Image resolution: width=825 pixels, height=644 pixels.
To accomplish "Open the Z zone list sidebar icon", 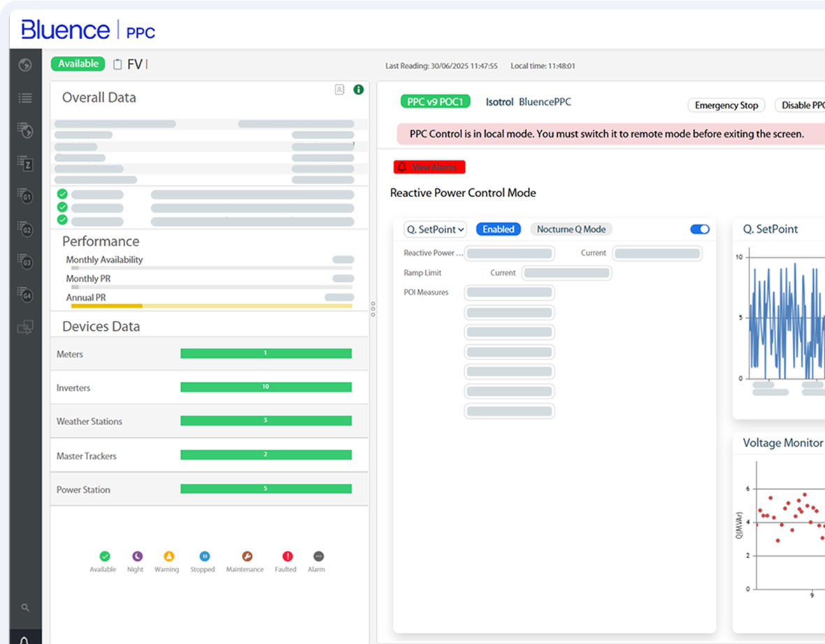I will click(x=24, y=163).
